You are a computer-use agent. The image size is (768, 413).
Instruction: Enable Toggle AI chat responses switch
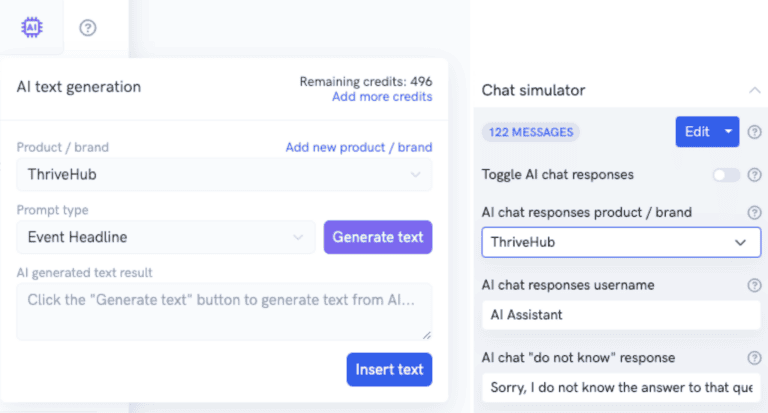coord(726,175)
